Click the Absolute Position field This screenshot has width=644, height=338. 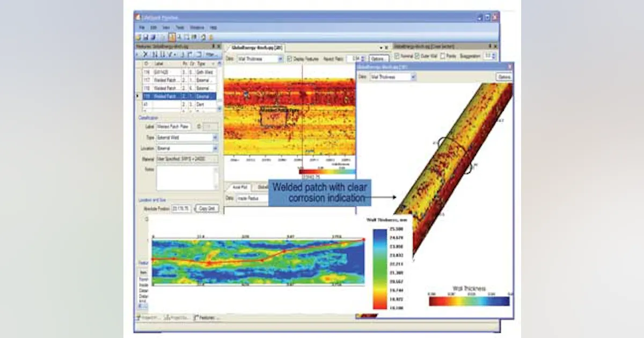tap(181, 208)
